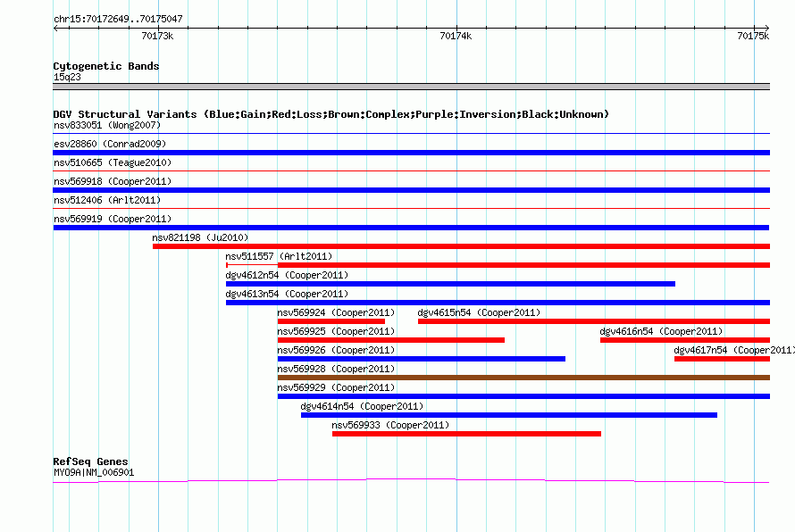Click the nsv569928 (Cooper2011) label

click(x=336, y=369)
